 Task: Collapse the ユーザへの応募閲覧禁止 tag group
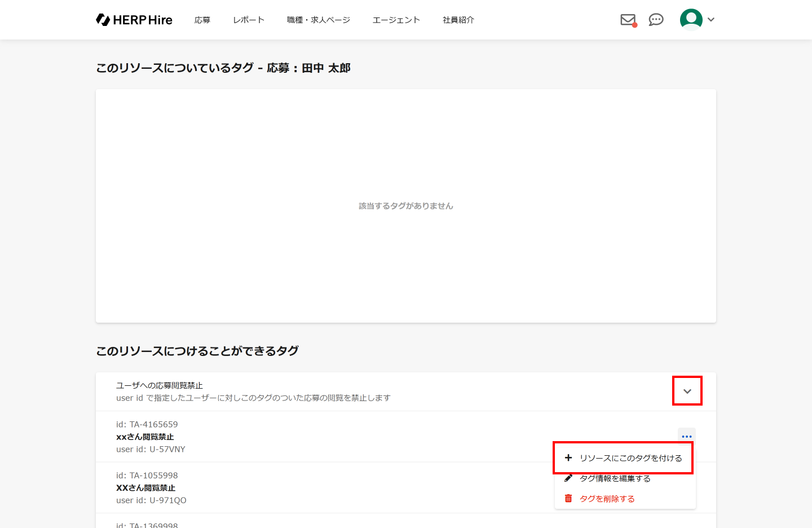click(687, 391)
